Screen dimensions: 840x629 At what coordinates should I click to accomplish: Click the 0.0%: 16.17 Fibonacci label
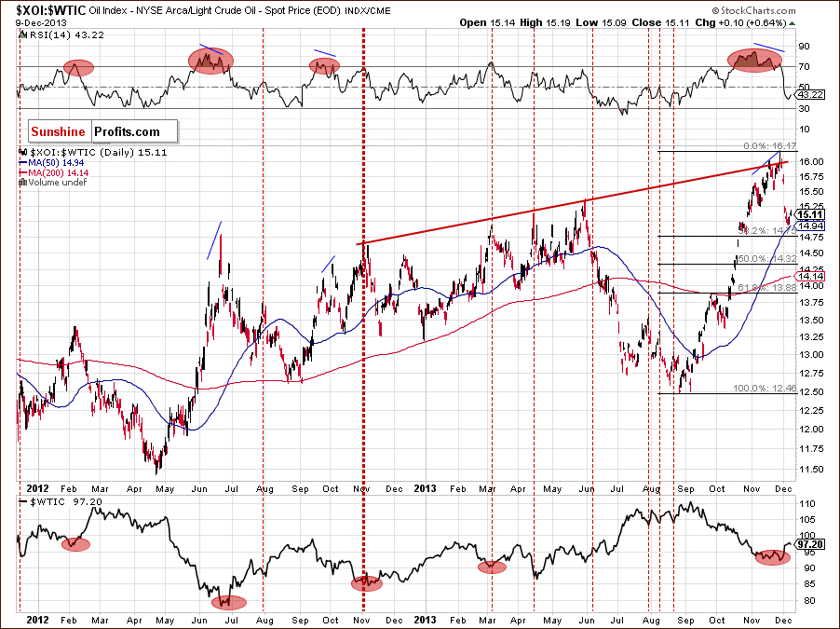(770, 146)
